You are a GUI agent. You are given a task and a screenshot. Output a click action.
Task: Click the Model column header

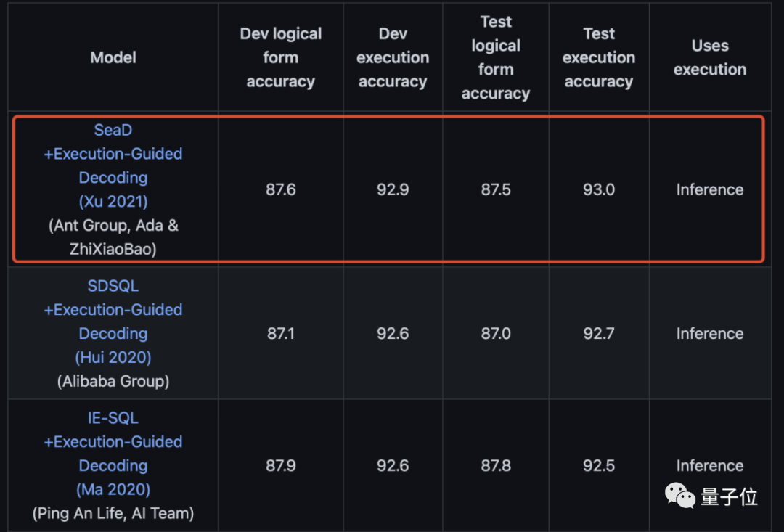pos(113,57)
